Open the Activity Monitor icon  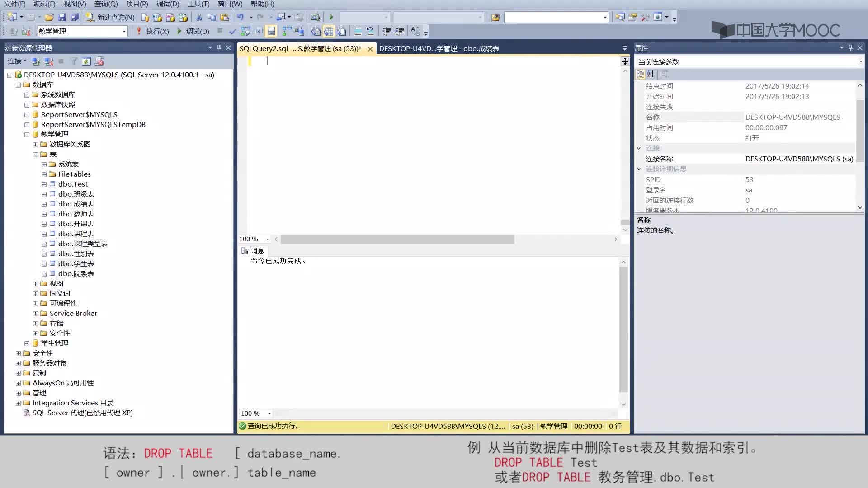[x=315, y=17]
